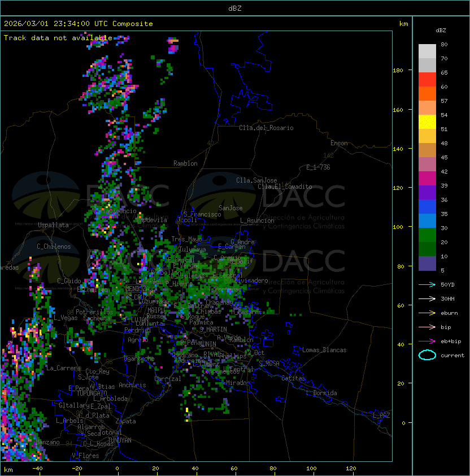470x476 pixels.
Task: Select the light blue 35–30 dBZ swatch
Action: [x=427, y=221]
